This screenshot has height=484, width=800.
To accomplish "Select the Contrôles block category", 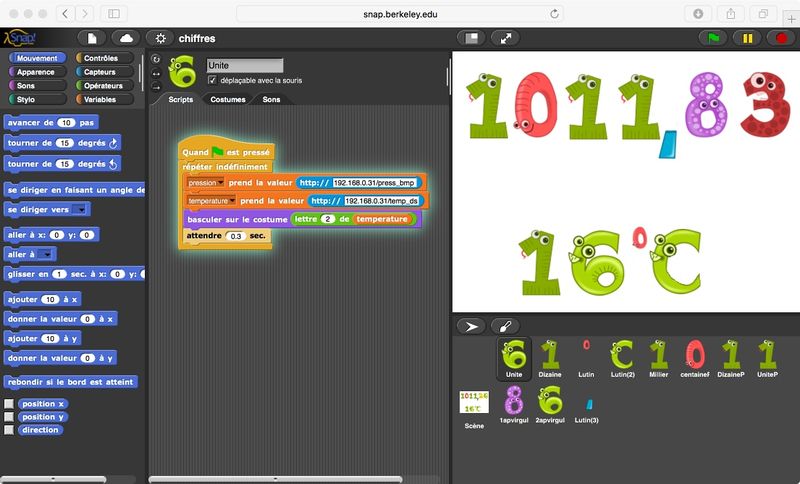I will (105, 58).
